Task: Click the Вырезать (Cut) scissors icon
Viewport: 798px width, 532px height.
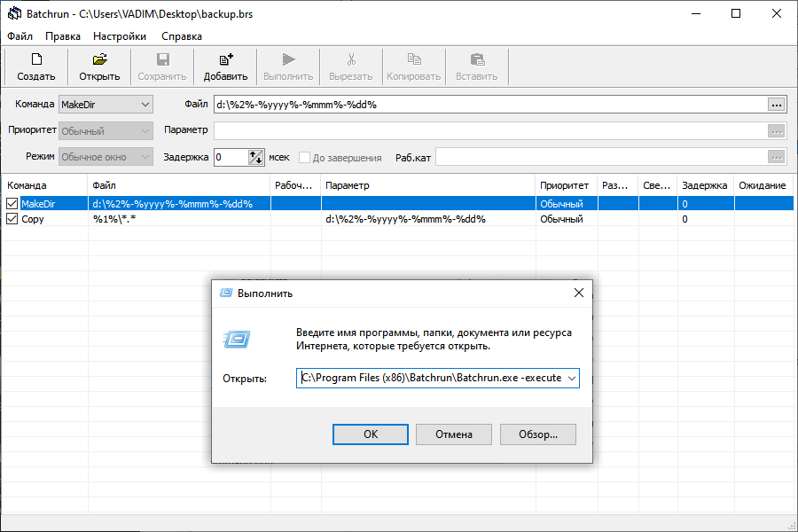Action: pos(351,59)
